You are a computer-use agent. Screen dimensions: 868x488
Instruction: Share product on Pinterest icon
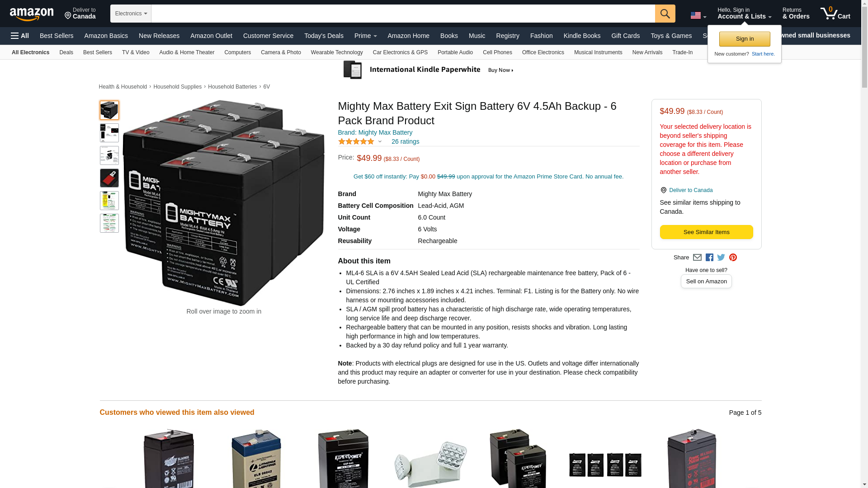coord(733,258)
